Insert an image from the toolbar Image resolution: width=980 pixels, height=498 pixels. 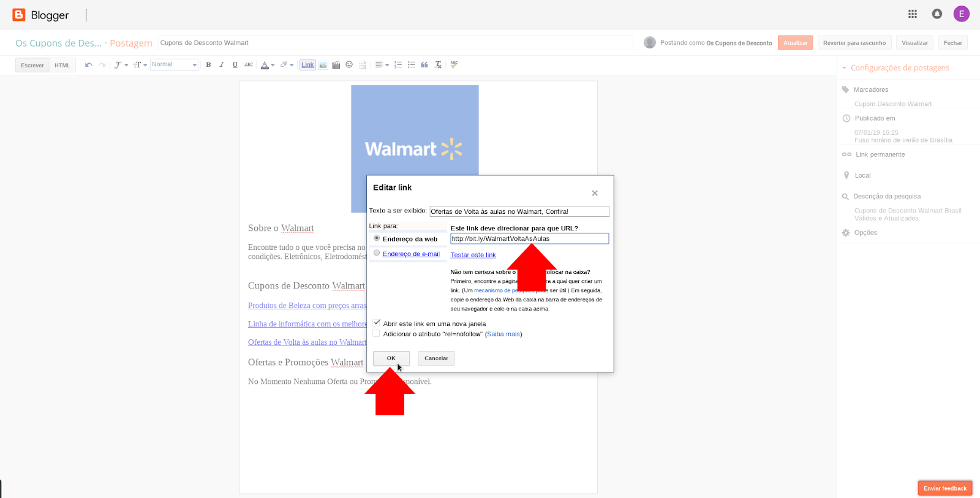pos(323,65)
